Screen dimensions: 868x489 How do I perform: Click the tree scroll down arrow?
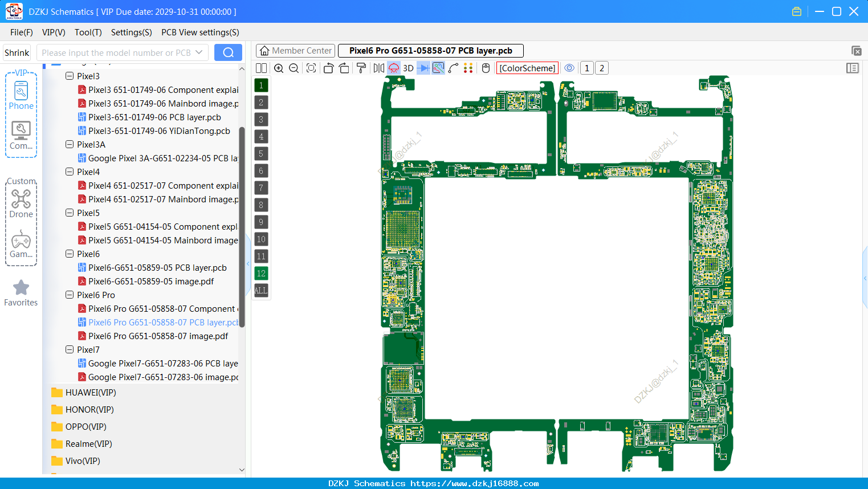(x=242, y=470)
